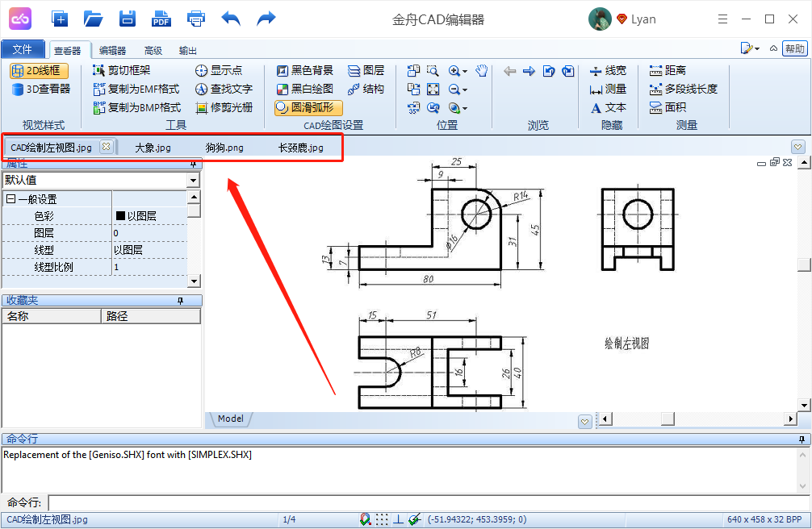Viewport: 812px width, 529px height.
Task: Open the zoom-in dropdown arrow
Action: [465, 71]
